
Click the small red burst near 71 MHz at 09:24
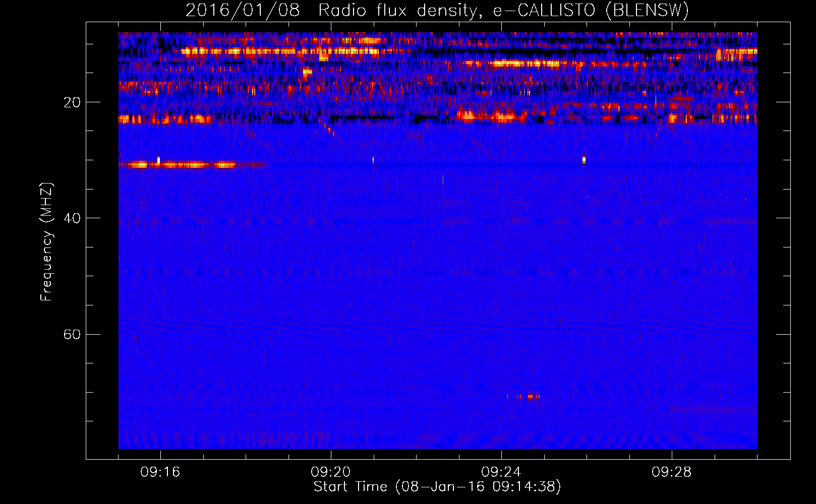tap(524, 397)
